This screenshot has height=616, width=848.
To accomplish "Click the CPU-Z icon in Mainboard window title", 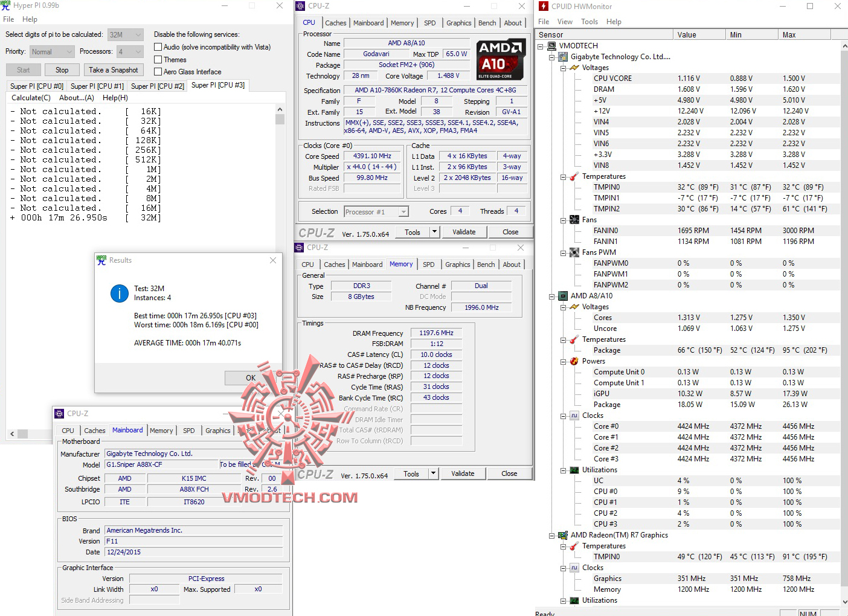I will pos(59,414).
